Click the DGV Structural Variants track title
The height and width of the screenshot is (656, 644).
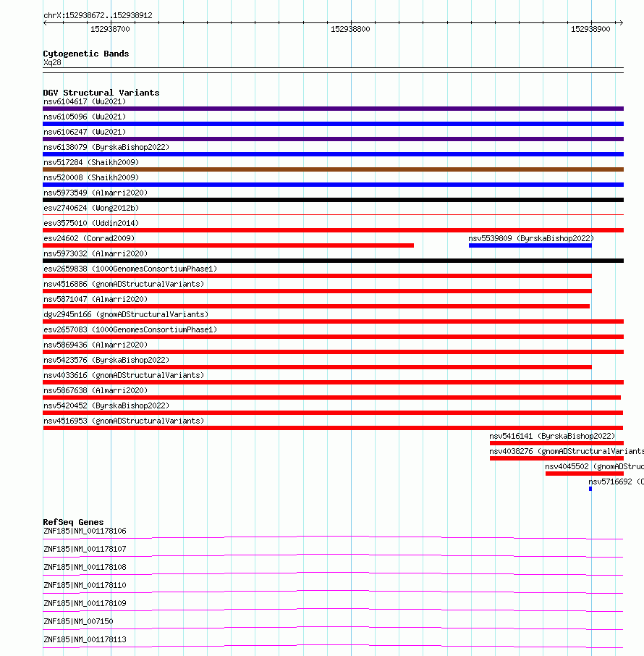(101, 93)
